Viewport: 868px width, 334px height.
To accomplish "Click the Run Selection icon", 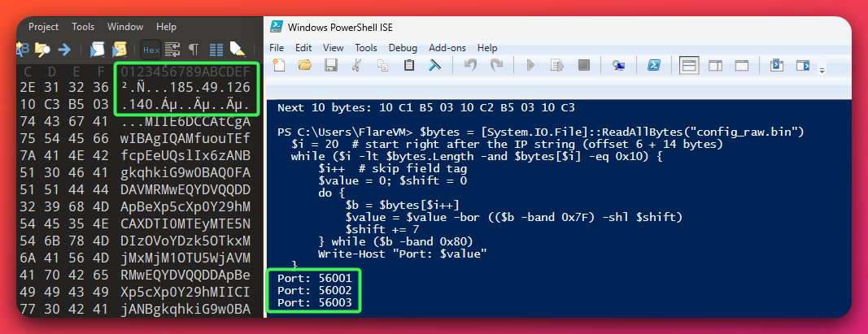I will 556,65.
